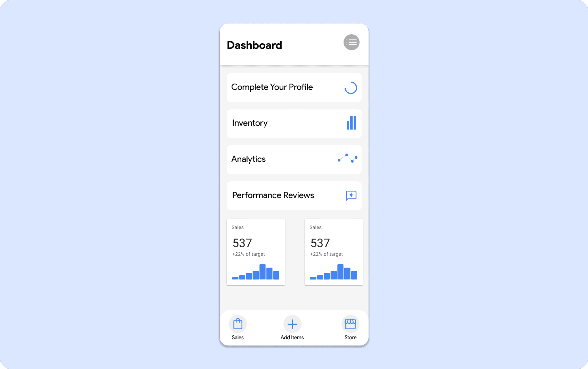Screen dimensions: 588x369
Task: Tap the Sales shopping bag icon
Action: click(237, 324)
